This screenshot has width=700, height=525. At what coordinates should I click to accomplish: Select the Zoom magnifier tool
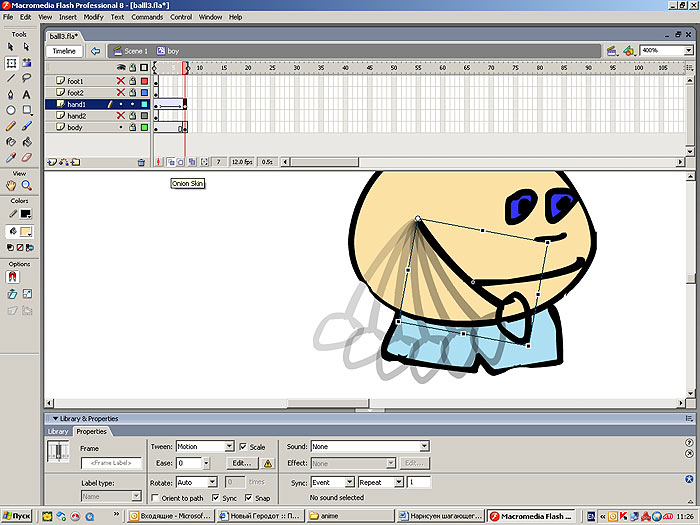27,185
